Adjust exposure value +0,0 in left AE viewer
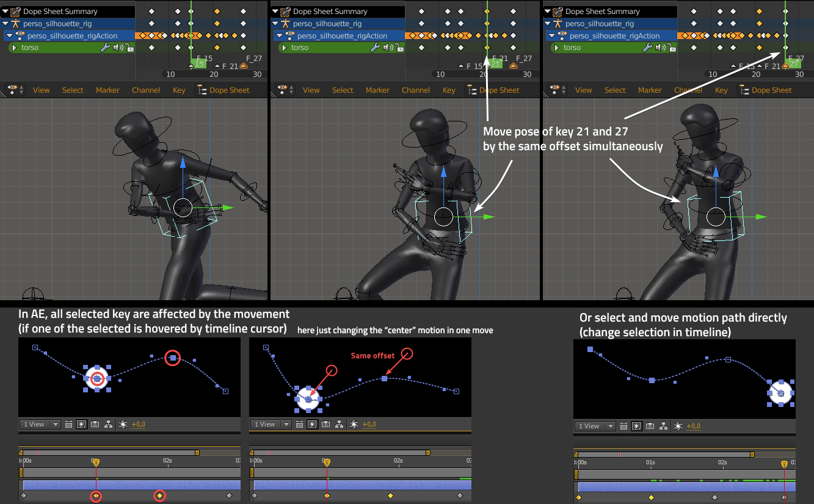Viewport: 814px width, 504px height. (139, 425)
